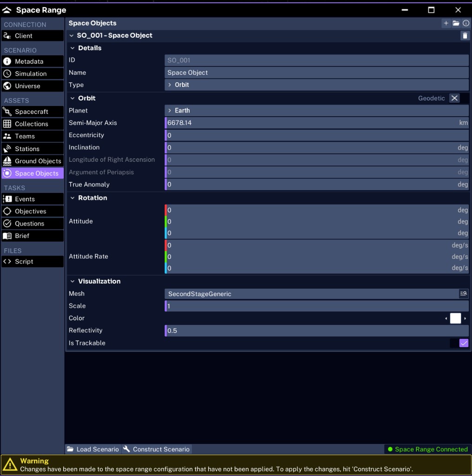This screenshot has width=472, height=476.
Task: Open the Teams page
Action: click(33, 136)
